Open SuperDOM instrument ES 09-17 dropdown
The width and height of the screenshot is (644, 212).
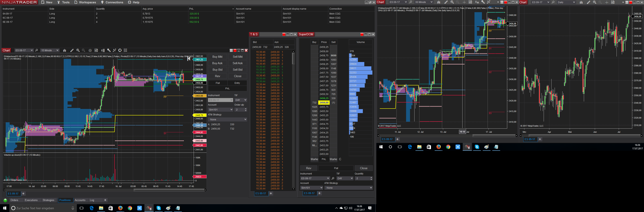pyautogui.click(x=315, y=178)
